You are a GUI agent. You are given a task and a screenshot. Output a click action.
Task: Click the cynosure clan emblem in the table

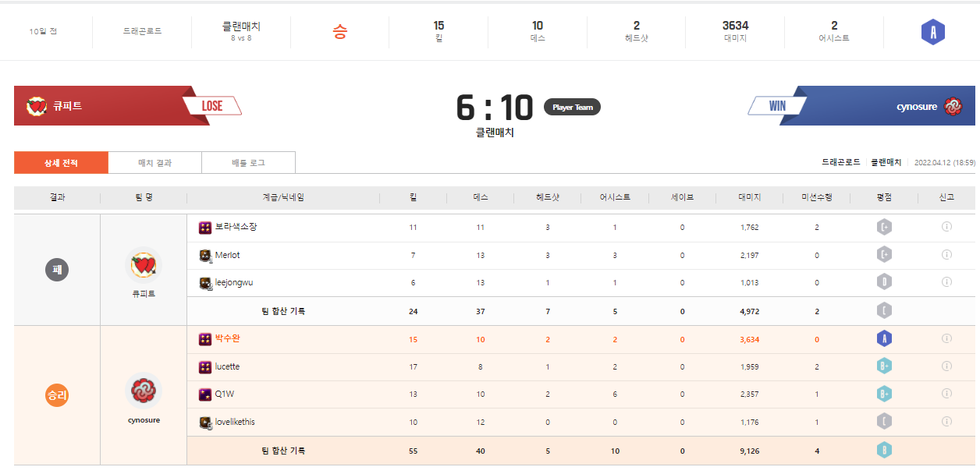[x=144, y=391]
